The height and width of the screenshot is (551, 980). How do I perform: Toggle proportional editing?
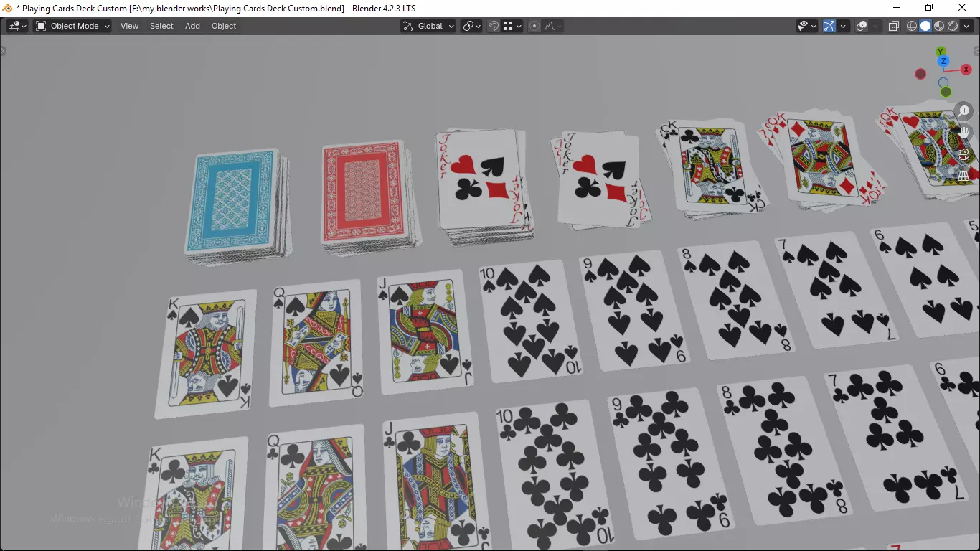coord(534,26)
